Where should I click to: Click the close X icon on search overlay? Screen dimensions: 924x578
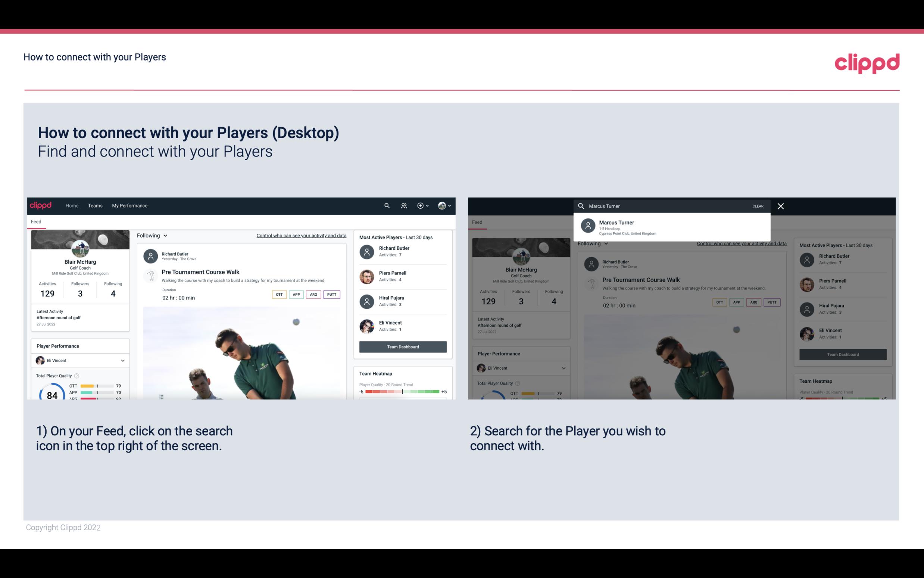click(781, 206)
